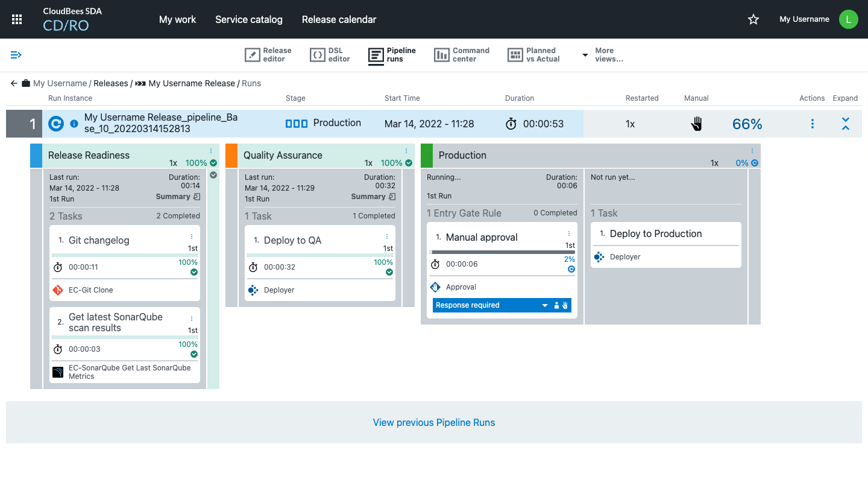Screen dimensions: 868x479
Task: Open the user avatar profile icon
Action: pos(848,19)
